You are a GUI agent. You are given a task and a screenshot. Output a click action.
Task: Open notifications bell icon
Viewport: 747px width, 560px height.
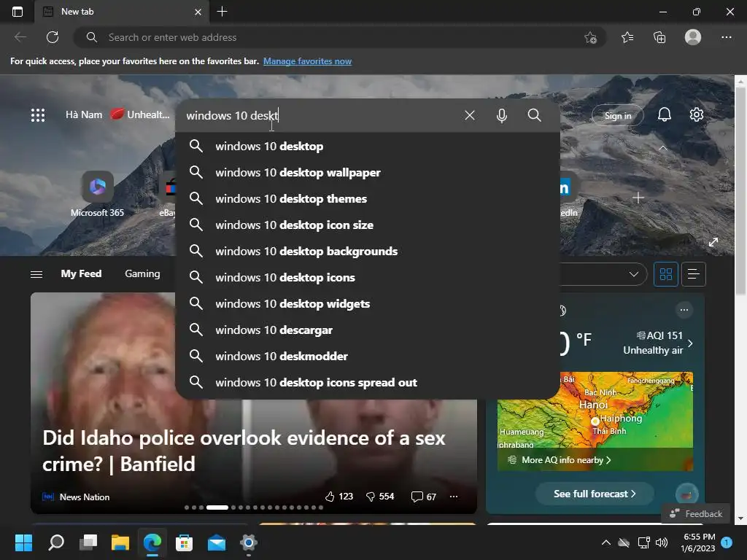pos(664,114)
